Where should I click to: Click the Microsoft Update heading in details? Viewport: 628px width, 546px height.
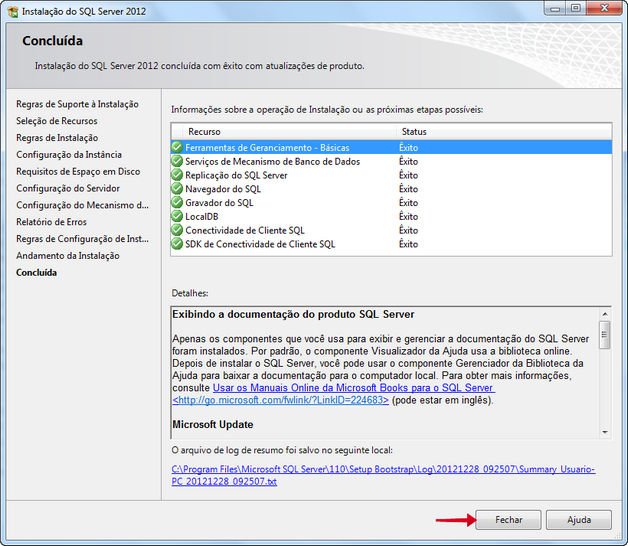213,425
